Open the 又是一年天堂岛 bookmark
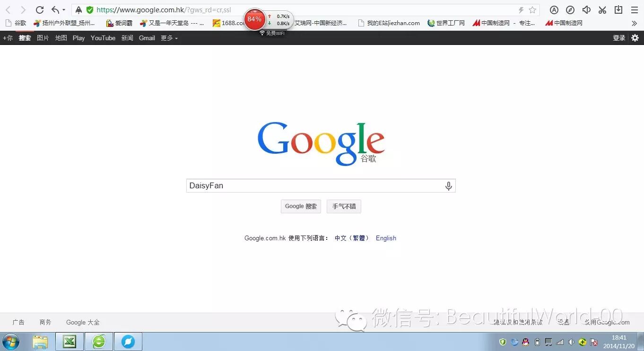Image resolution: width=644 pixels, height=351 pixels. (172, 23)
